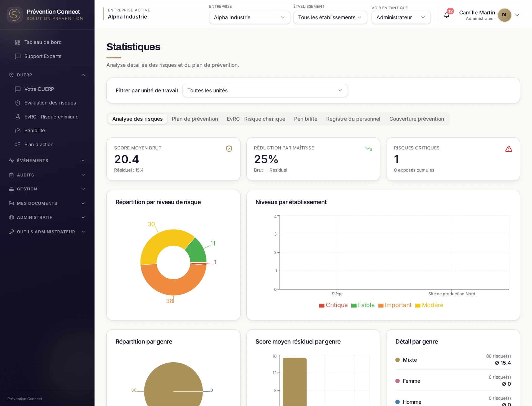This screenshot has height=406, width=532.
Task: Click the EvRC flask icon
Action: coord(18,117)
